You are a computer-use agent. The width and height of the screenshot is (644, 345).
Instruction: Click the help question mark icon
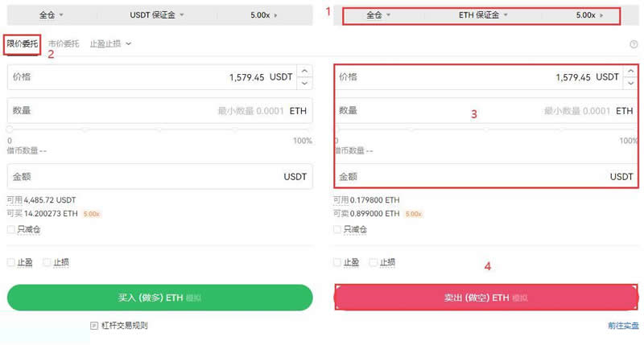click(x=634, y=44)
